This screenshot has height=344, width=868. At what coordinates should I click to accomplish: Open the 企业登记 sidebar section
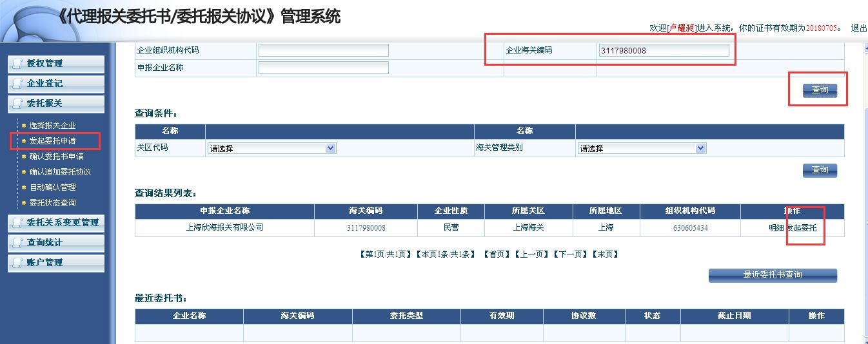tap(56, 84)
